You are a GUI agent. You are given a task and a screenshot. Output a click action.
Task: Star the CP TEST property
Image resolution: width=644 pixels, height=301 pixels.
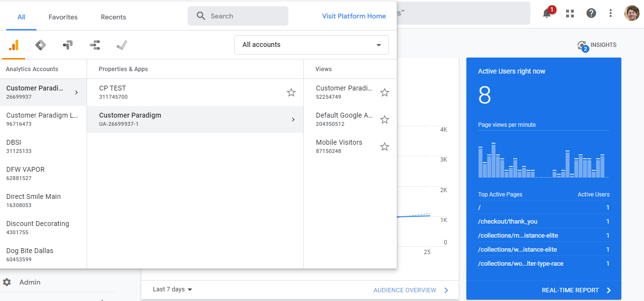(291, 92)
